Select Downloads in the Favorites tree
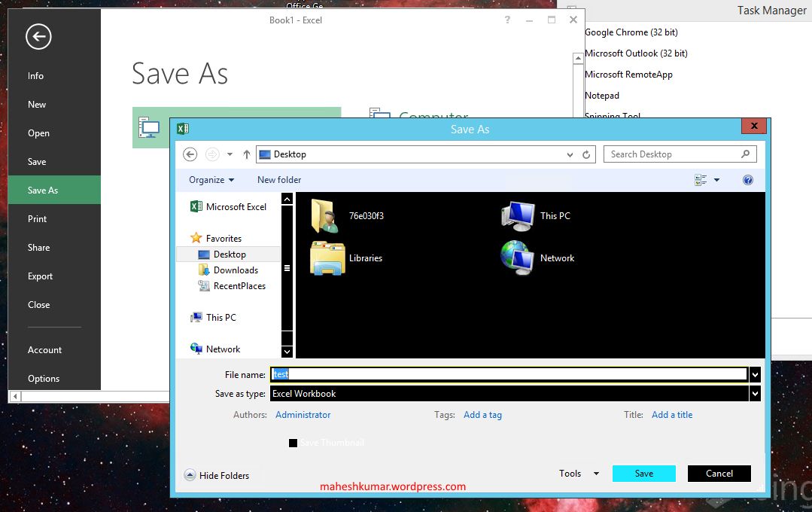 236,270
